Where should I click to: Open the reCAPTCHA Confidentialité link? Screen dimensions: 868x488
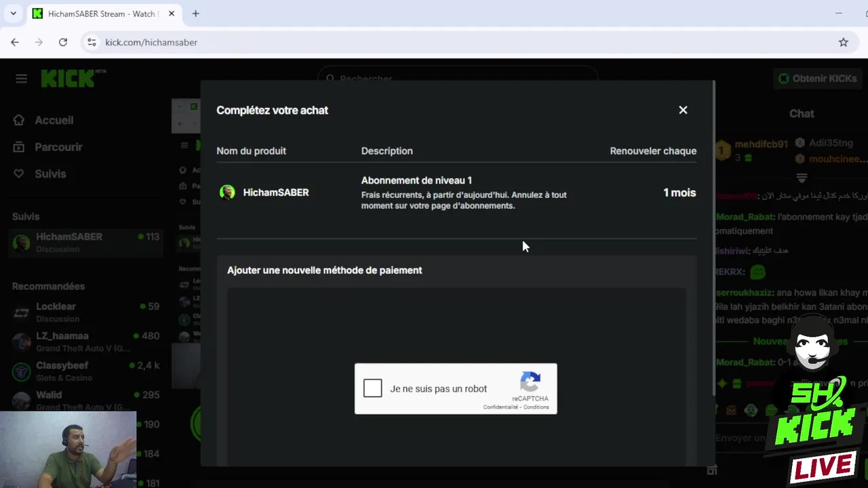(500, 407)
